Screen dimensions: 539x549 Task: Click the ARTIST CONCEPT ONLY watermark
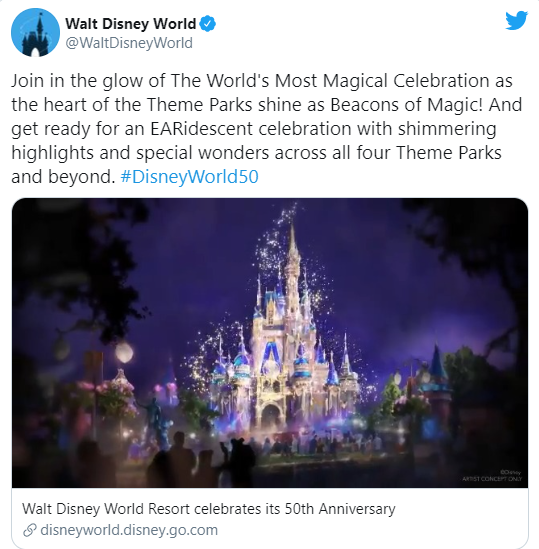point(492,479)
